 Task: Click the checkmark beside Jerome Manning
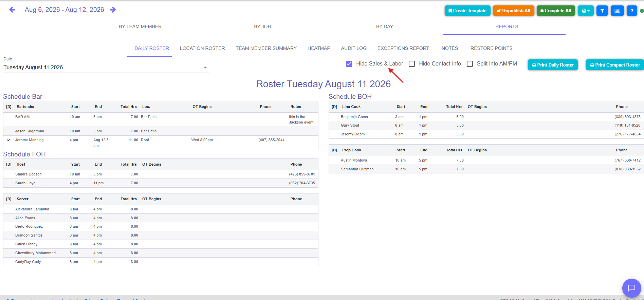point(9,140)
